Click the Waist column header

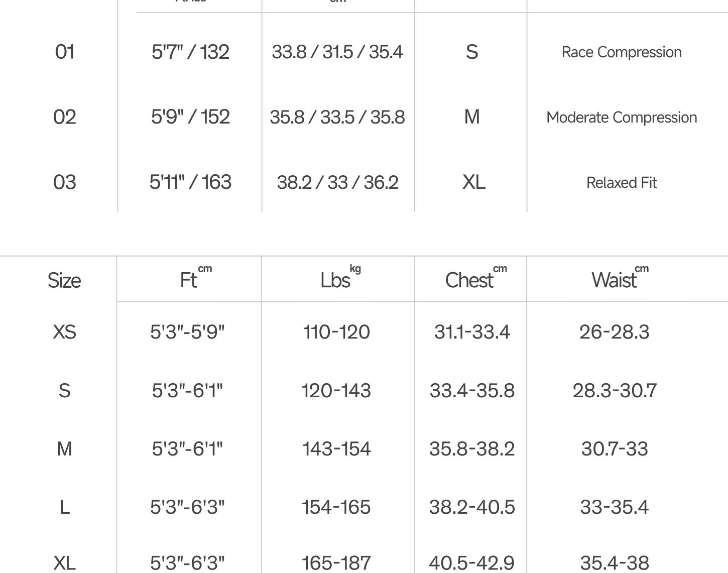pos(615,280)
